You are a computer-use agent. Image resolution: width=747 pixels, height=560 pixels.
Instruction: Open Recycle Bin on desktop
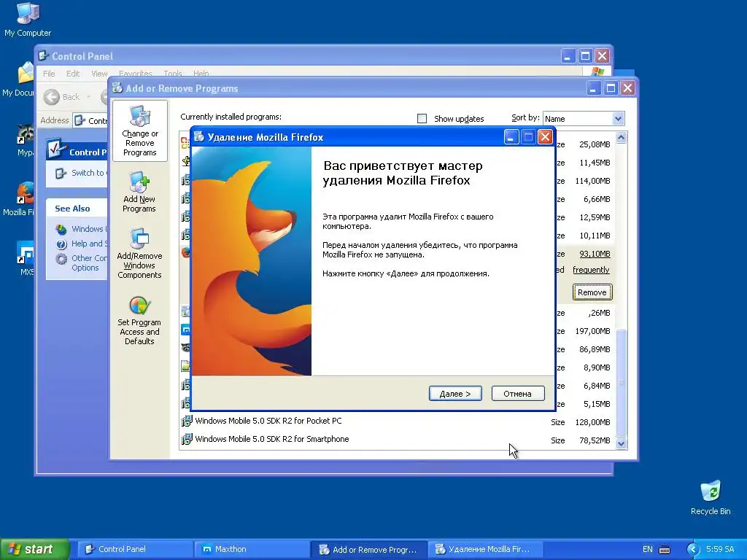pos(711,497)
